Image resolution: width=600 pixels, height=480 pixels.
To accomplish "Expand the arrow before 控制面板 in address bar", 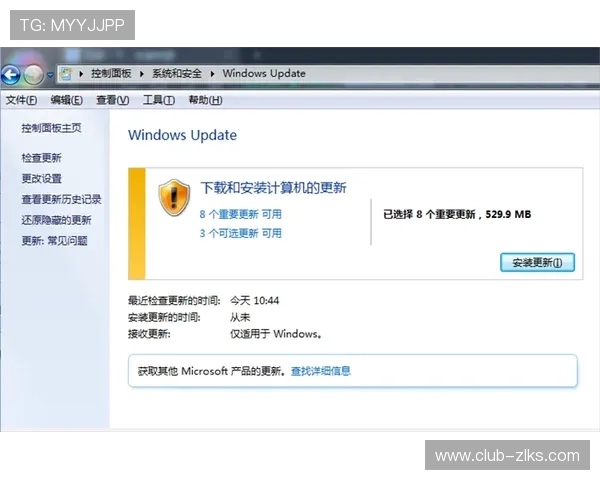I will pos(81,74).
